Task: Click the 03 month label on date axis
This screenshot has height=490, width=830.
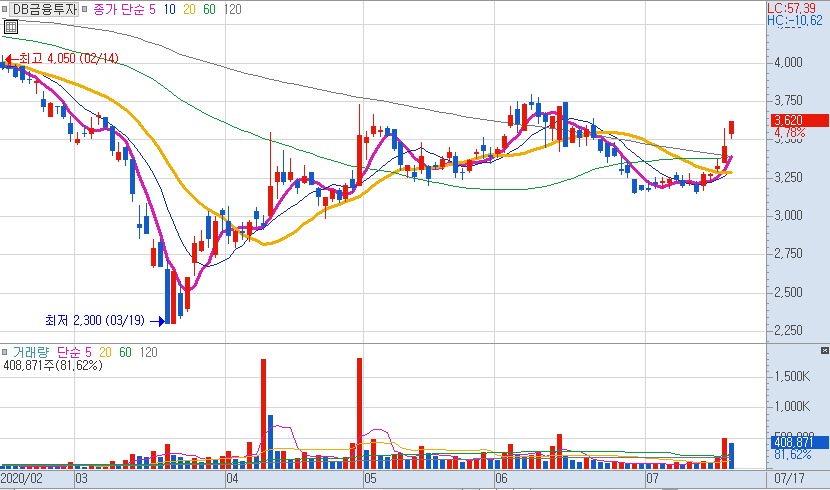Action: (81, 479)
